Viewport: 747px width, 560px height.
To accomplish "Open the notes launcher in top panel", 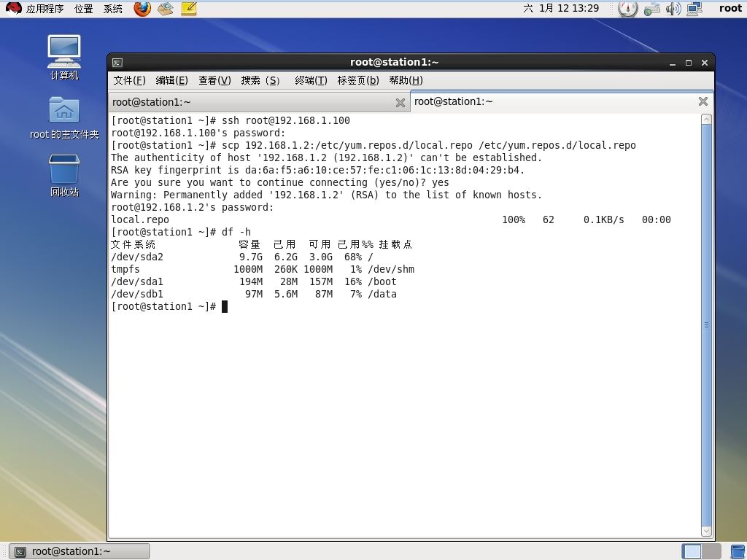I will (x=189, y=9).
